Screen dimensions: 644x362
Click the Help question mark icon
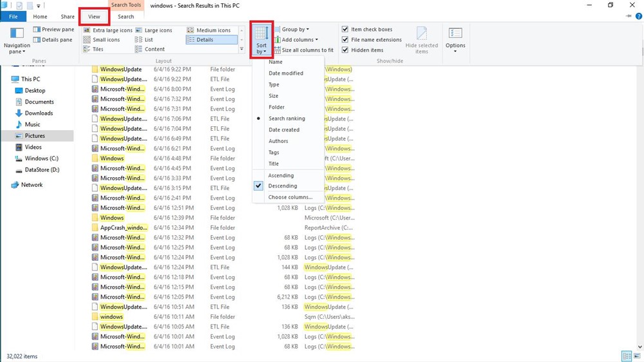tap(639, 17)
